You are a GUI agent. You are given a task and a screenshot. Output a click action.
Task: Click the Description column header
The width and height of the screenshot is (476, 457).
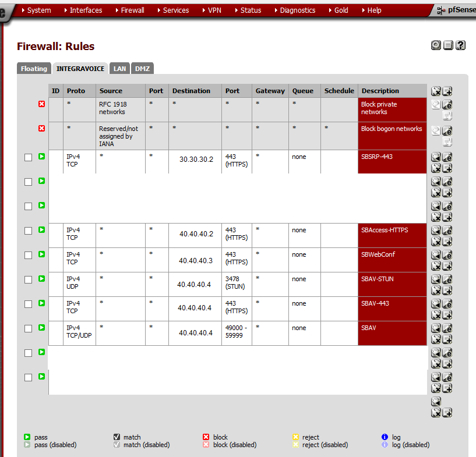392,91
